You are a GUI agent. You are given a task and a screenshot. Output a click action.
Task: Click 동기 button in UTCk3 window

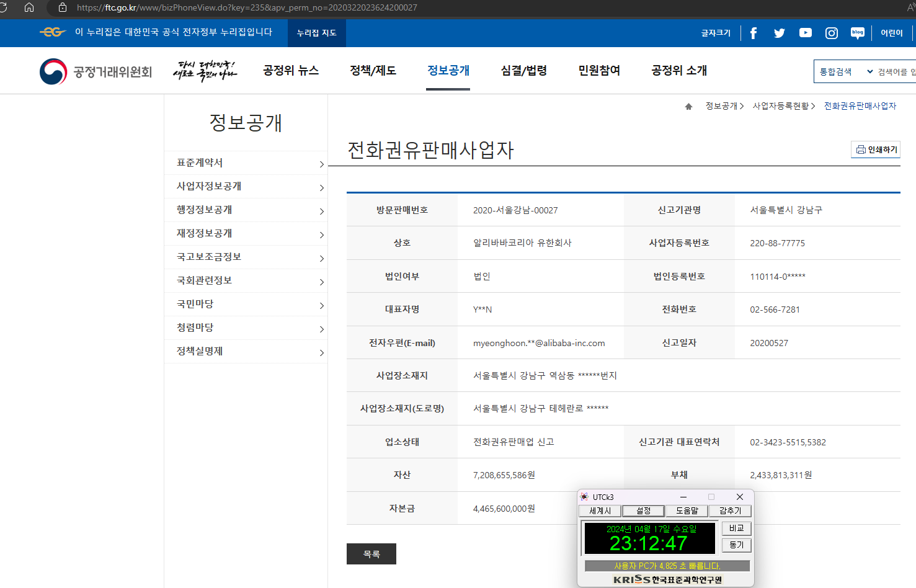(737, 545)
